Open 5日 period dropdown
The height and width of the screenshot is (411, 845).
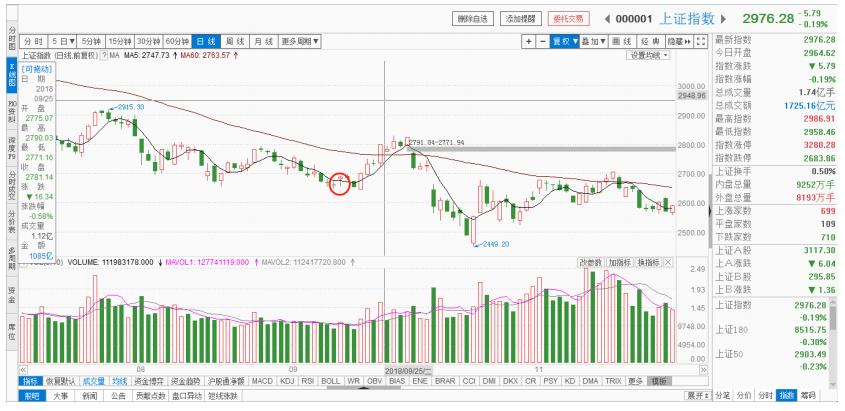point(64,41)
